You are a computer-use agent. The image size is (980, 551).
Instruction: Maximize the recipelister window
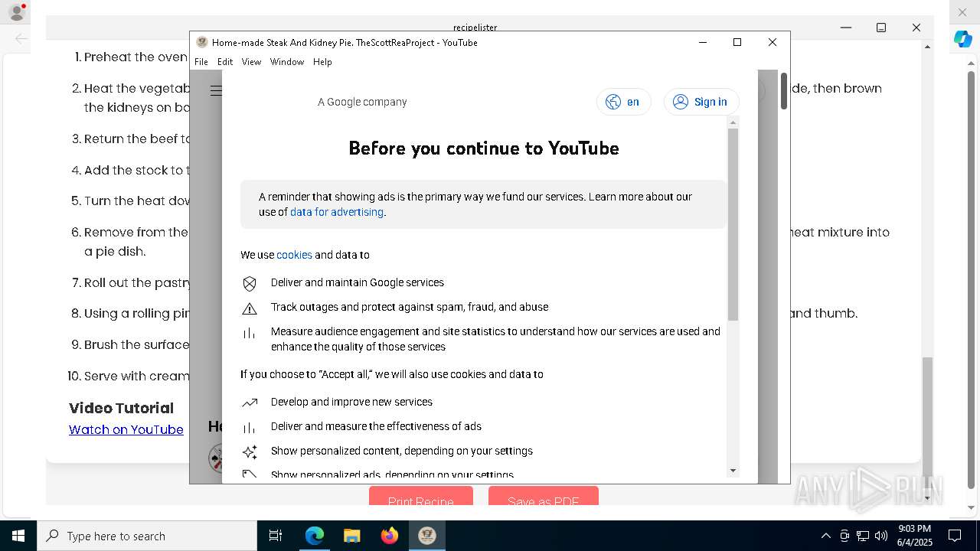pyautogui.click(x=881, y=28)
